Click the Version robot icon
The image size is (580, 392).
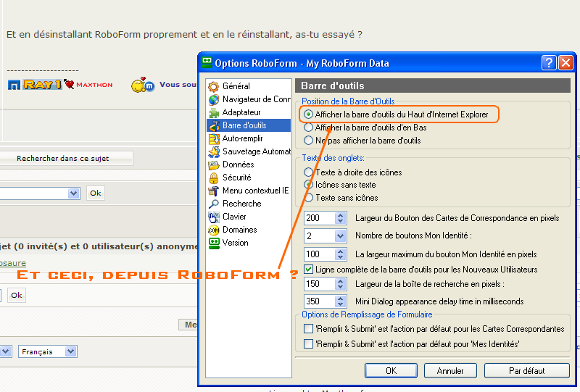coord(213,243)
